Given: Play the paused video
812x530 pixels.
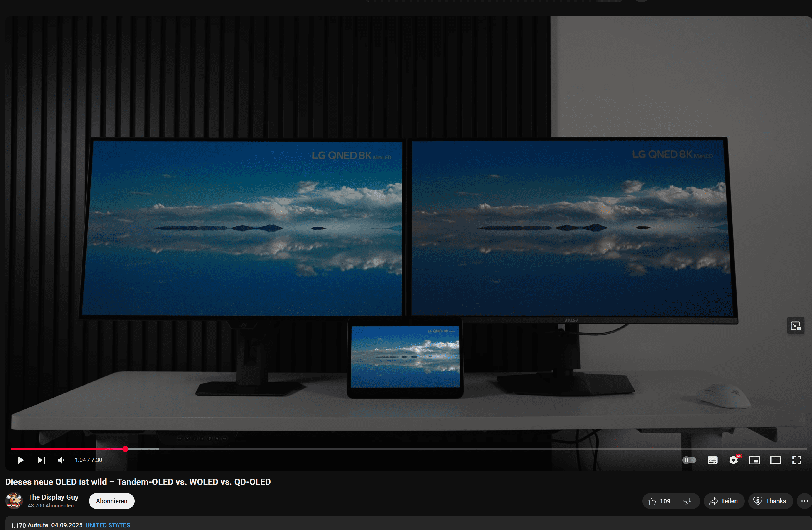Looking at the screenshot, I should pyautogui.click(x=20, y=460).
